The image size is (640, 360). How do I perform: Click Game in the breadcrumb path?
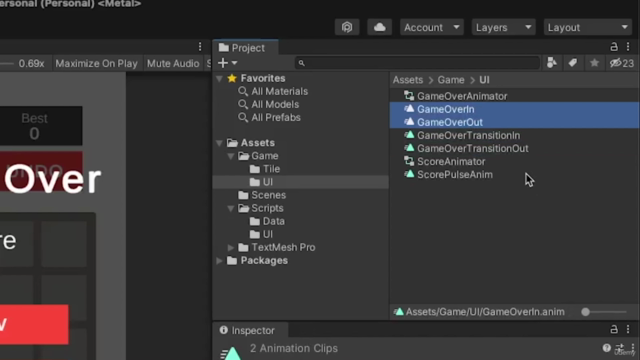451,80
